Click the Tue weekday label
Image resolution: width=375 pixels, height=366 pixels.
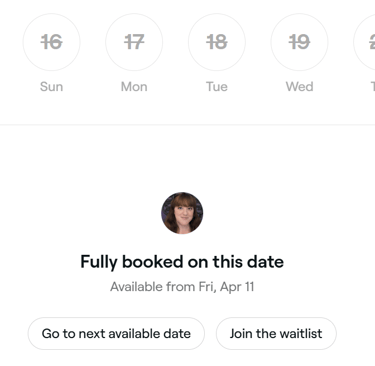[x=217, y=87]
